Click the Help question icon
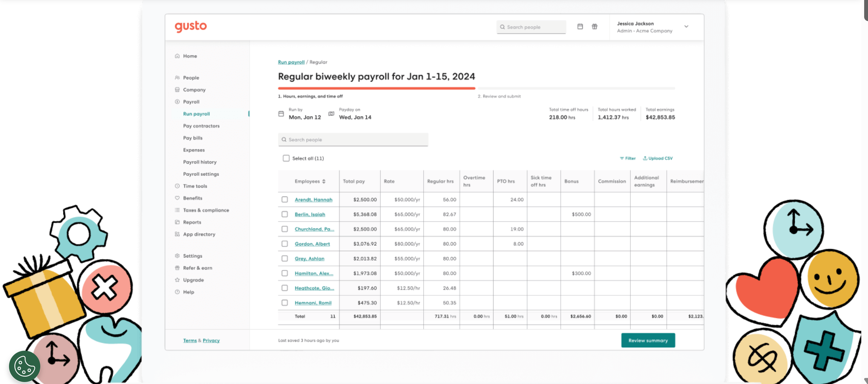The image size is (868, 384). click(x=177, y=292)
